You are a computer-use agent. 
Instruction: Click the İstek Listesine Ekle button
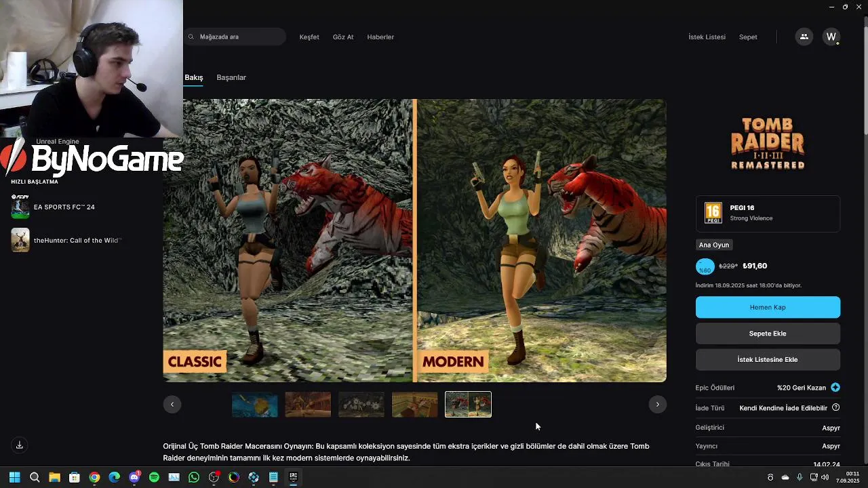768,359
